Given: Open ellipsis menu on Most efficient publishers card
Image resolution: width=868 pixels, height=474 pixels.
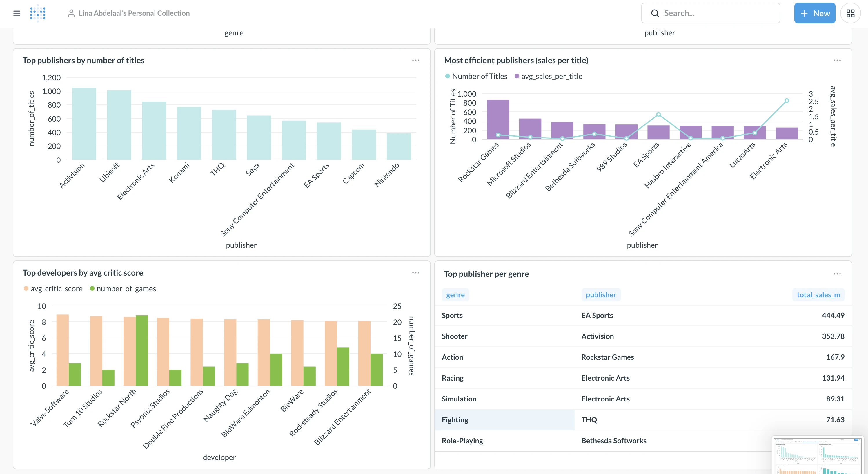Looking at the screenshot, I should click(837, 60).
